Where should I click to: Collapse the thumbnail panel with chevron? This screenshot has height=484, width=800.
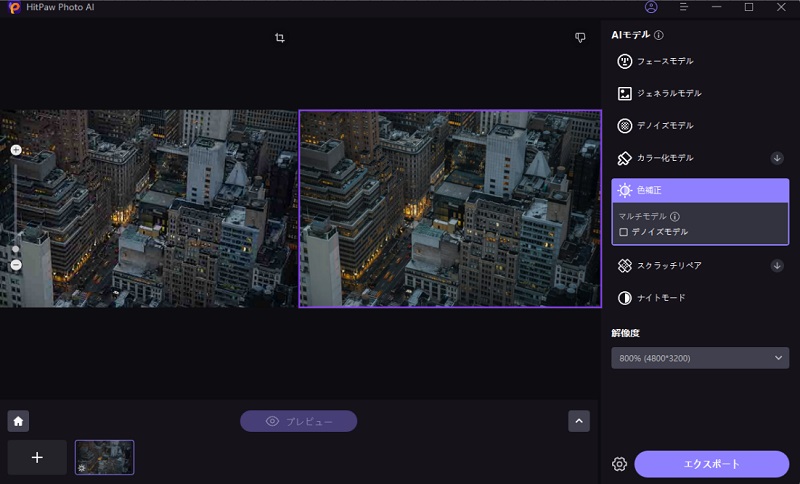click(x=579, y=421)
